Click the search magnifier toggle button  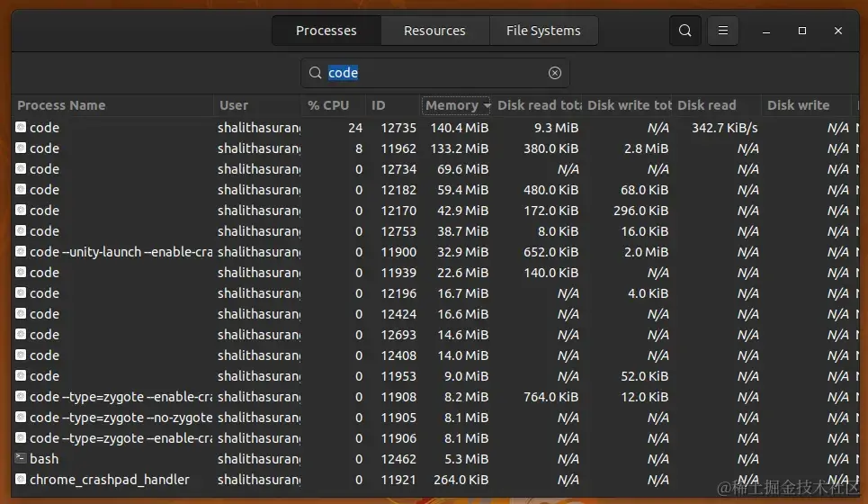(685, 31)
